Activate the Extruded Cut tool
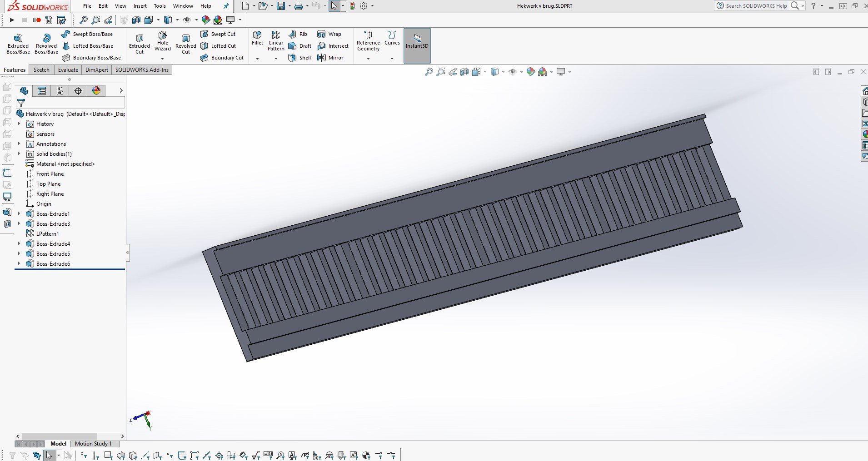Screen dimensions: 868x461 click(140, 44)
